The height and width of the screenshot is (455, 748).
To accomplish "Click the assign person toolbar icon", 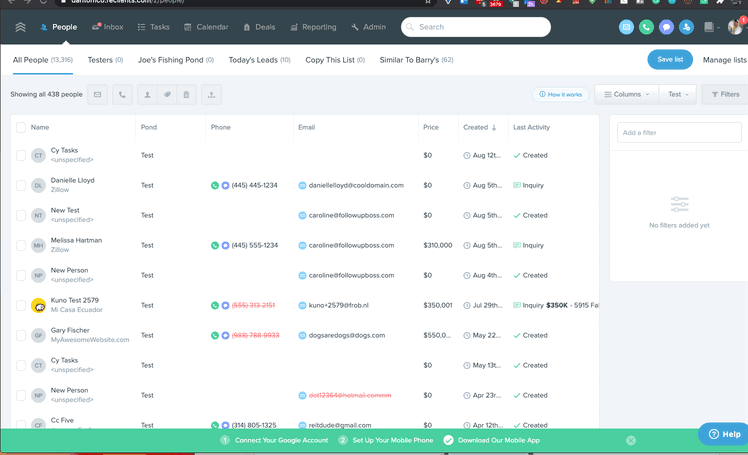I will (x=147, y=94).
